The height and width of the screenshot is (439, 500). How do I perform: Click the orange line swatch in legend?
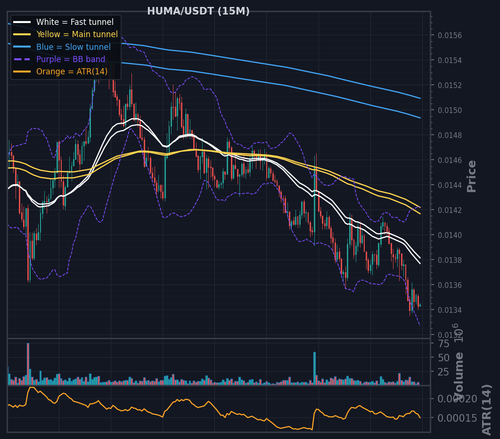click(22, 72)
